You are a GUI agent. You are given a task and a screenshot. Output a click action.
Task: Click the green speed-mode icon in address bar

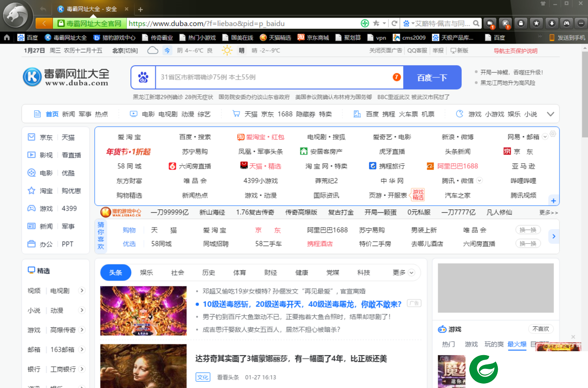click(x=365, y=23)
